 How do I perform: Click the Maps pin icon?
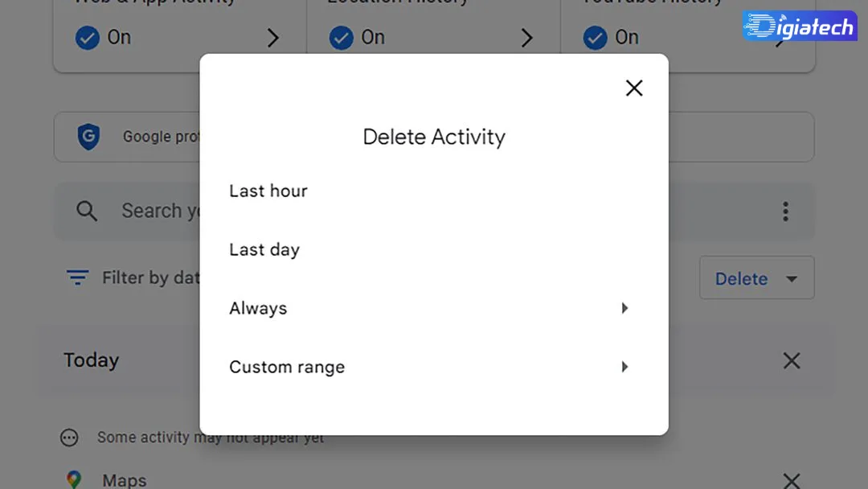[74, 479]
